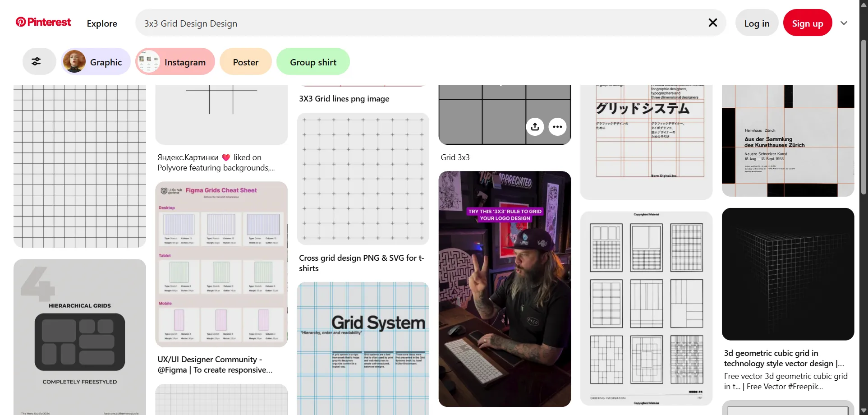Viewport: 868px width, 415px height.
Task: Share the Grid 3x3 pin
Action: [x=535, y=127]
